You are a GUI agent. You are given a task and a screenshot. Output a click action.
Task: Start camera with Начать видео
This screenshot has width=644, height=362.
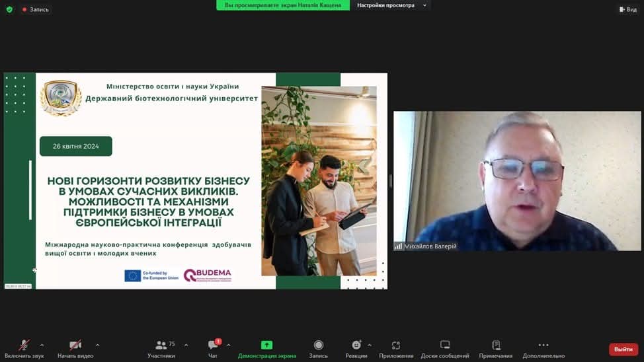[x=75, y=345]
